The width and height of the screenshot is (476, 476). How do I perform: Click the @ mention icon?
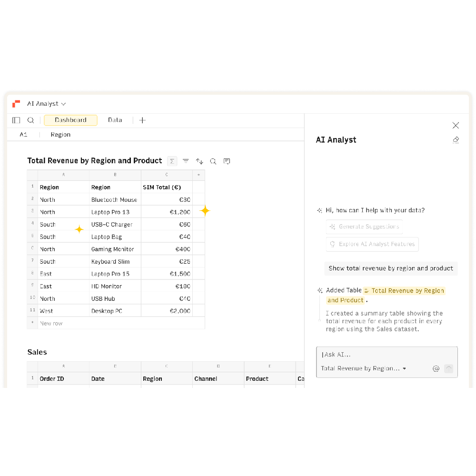[436, 368]
